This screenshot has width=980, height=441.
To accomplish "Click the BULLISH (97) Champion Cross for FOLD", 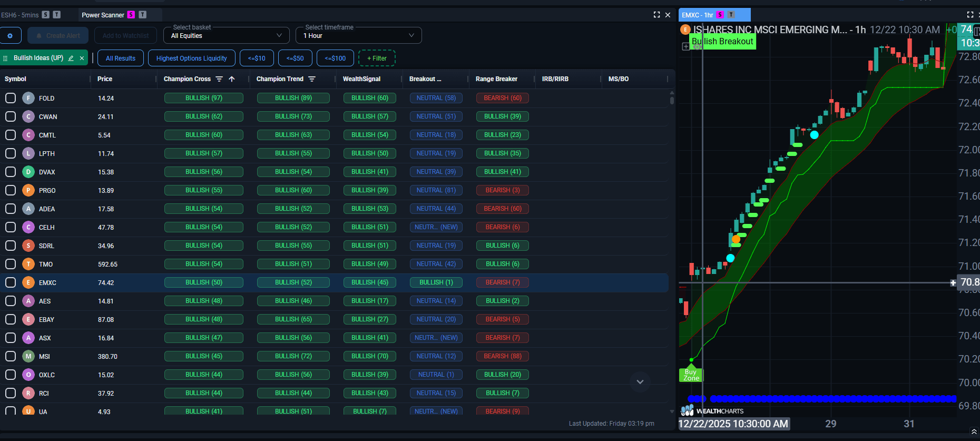I will (x=204, y=98).
